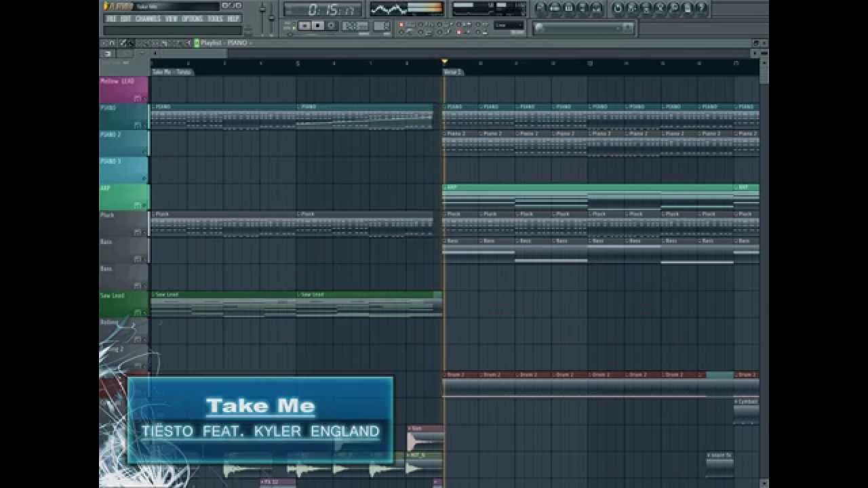868x488 pixels.
Task: Open the first Saw Lead clip's menu
Action: tap(155, 294)
